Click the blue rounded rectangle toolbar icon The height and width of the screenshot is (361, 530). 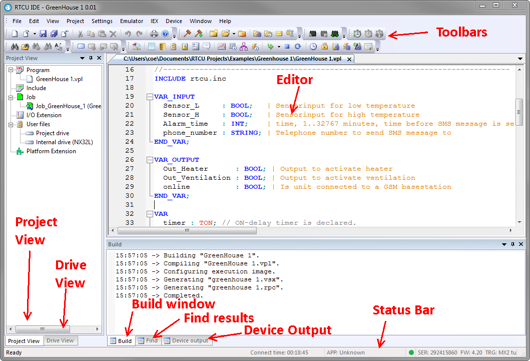pos(80,46)
